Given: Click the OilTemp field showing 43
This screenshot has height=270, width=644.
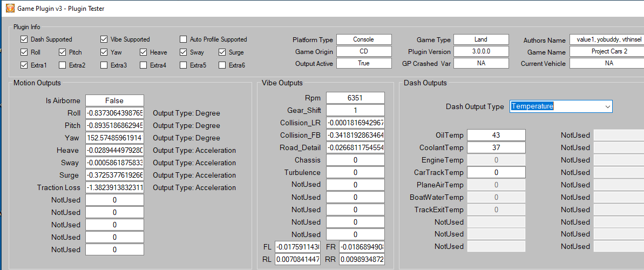Looking at the screenshot, I should 496,135.
